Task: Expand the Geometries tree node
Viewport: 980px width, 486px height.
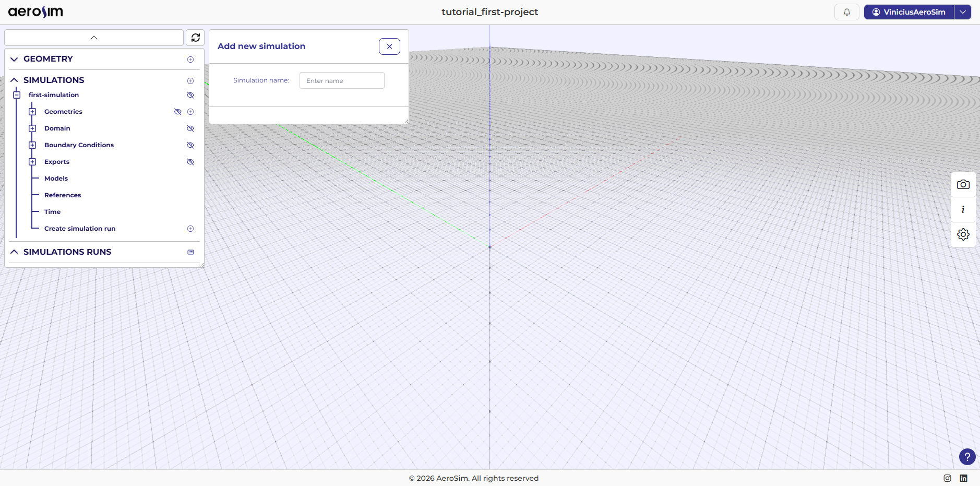Action: tap(32, 111)
